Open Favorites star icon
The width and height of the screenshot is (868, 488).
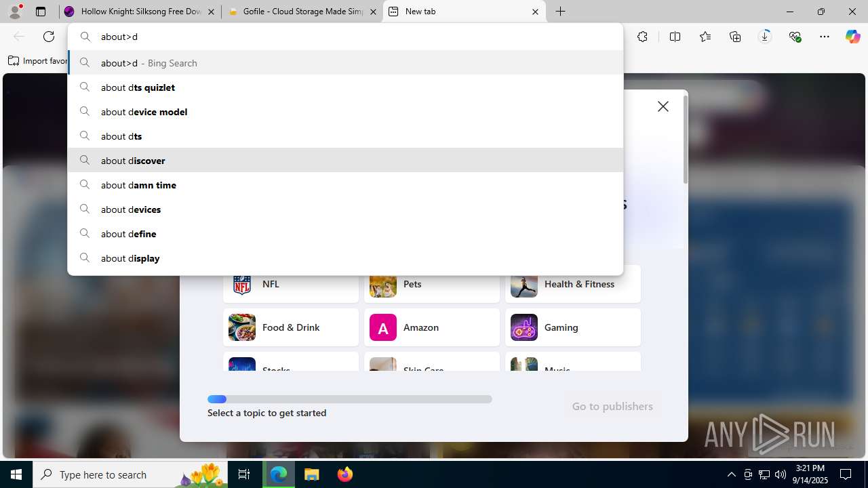(x=705, y=37)
